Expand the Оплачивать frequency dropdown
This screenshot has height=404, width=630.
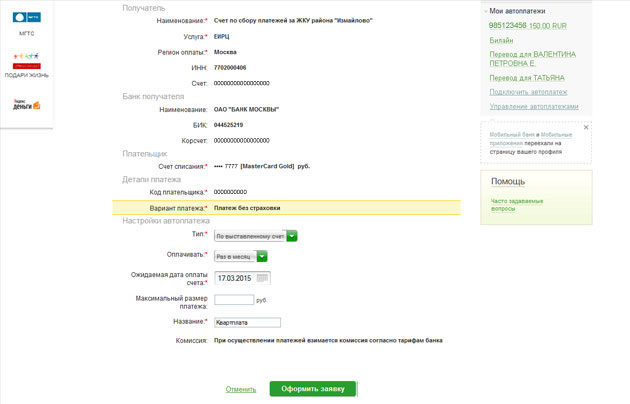pyautogui.click(x=262, y=256)
